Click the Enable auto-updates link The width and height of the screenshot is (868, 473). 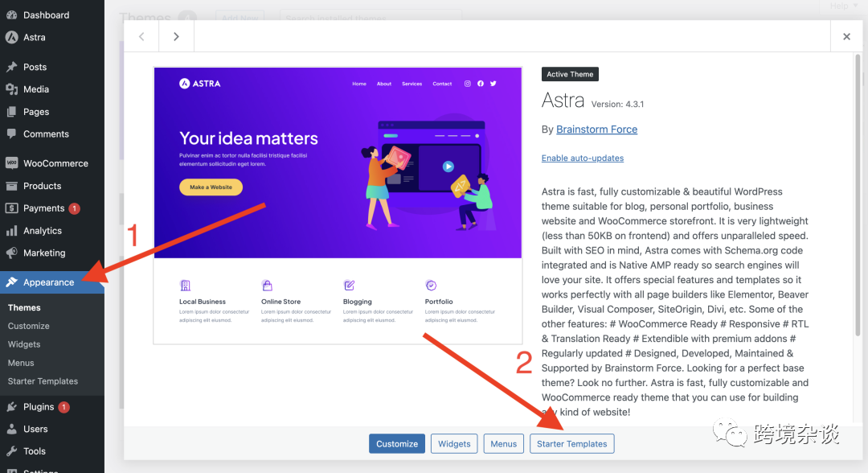pos(583,158)
